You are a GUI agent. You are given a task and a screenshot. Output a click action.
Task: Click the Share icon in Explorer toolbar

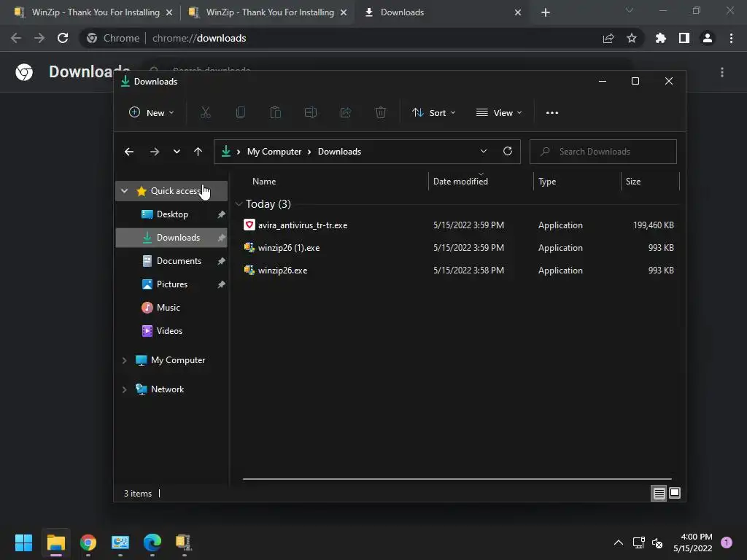point(346,112)
